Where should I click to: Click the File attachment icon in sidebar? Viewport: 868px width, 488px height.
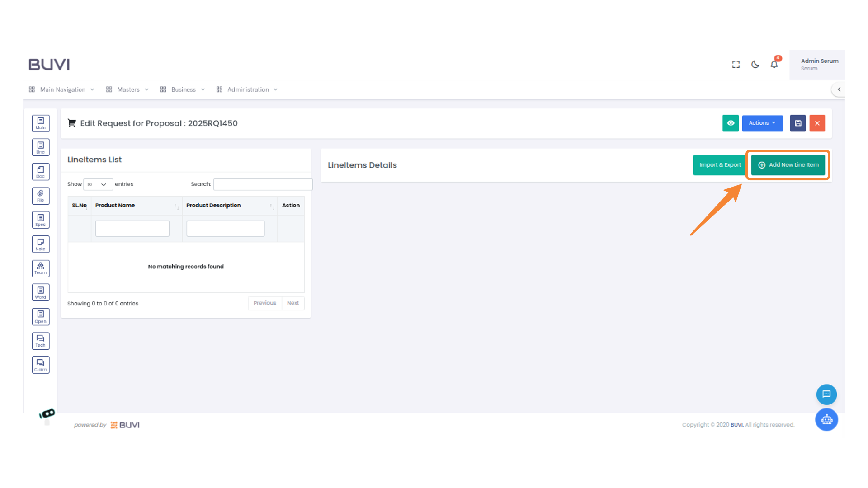click(41, 196)
